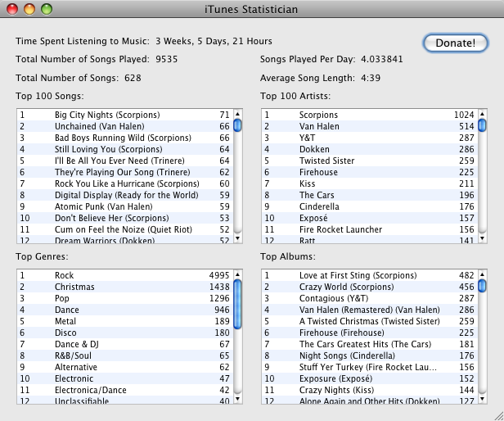The height and width of the screenshot is (421, 504).
Task: Select I'll Be All You Ever Need row
Action: pyautogui.click(x=125, y=161)
